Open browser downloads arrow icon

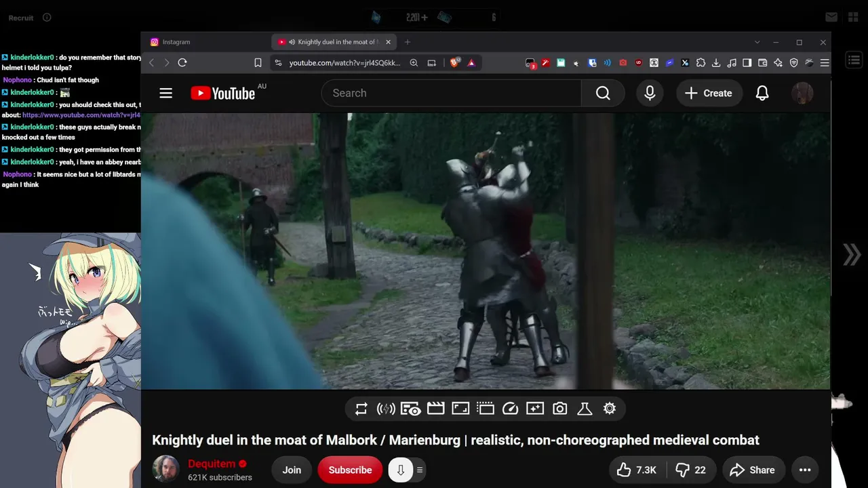[716, 63]
